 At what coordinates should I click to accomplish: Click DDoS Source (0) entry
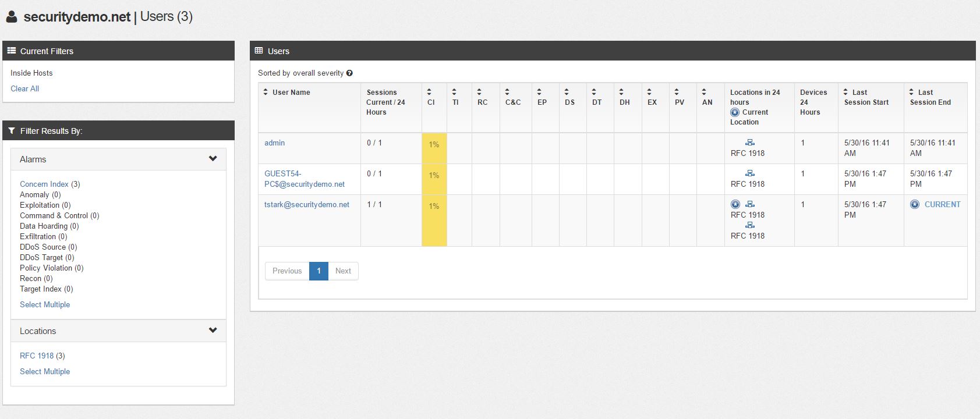click(x=48, y=247)
